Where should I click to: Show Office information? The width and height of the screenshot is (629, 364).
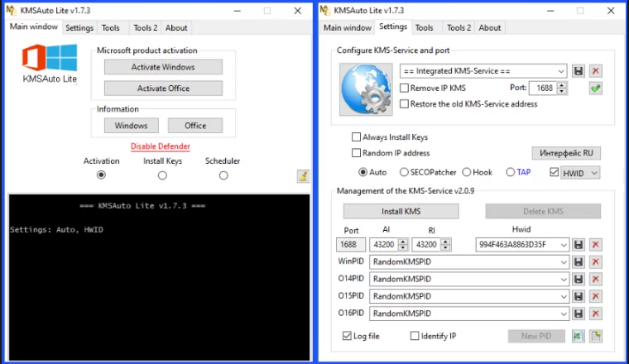click(195, 126)
